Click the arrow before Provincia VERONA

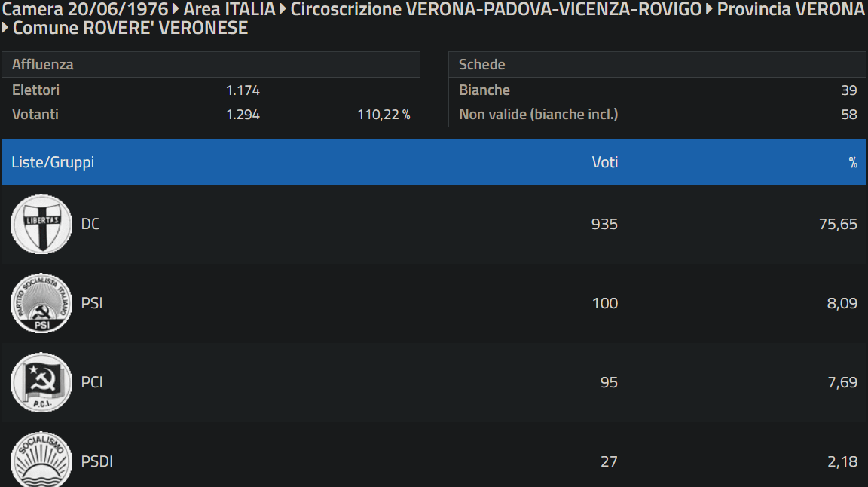pos(709,10)
